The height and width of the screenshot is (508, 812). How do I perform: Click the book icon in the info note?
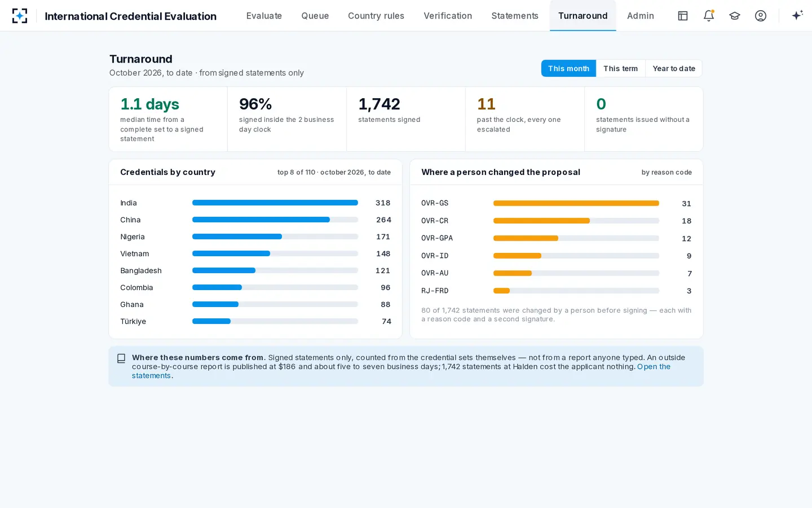121,358
